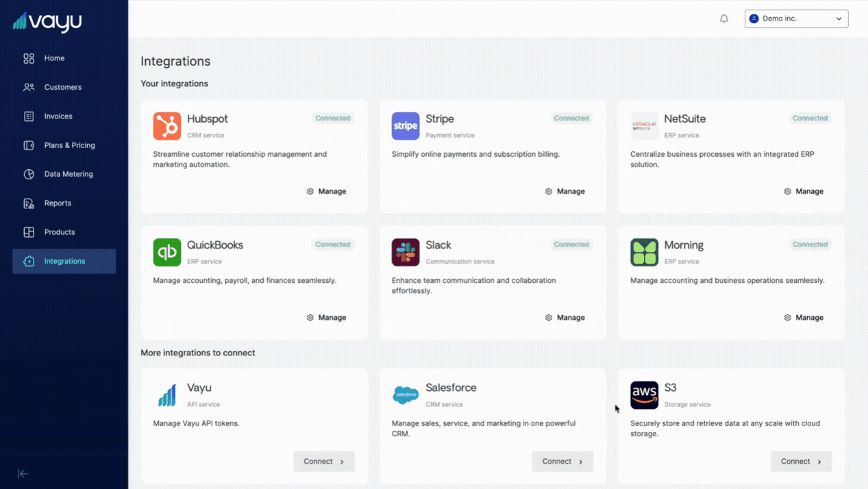Screen dimensions: 868x489
Task: Click Connected badge on Stripe card
Action: [x=571, y=118]
